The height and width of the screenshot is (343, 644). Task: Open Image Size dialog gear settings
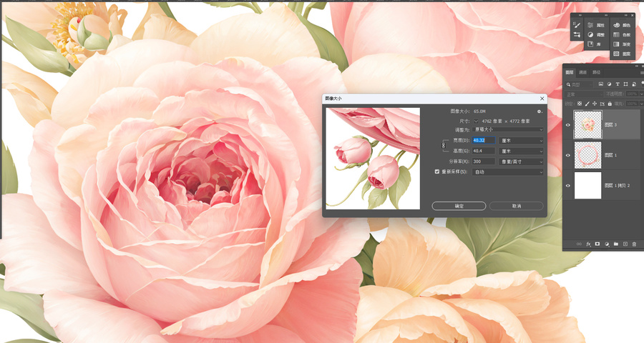click(x=540, y=111)
